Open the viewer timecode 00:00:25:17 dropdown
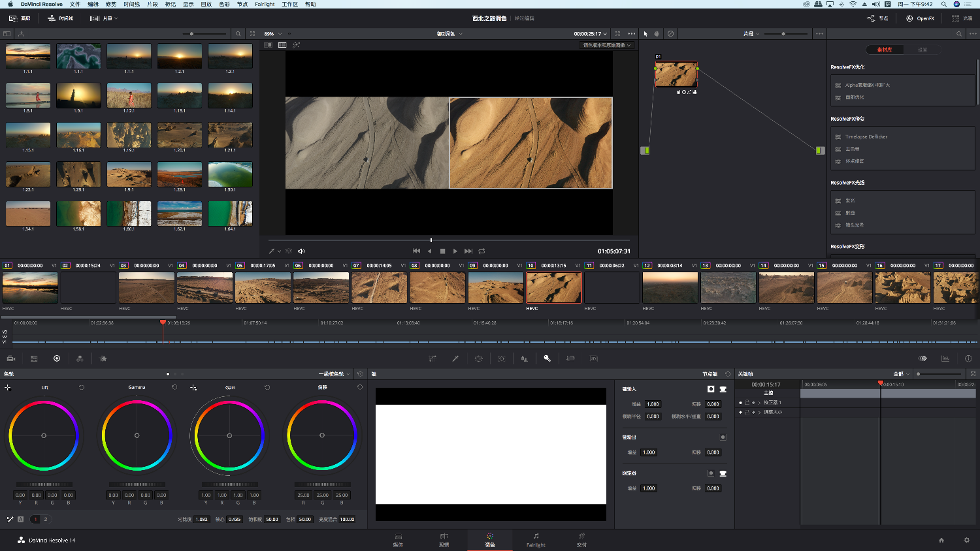980x551 pixels. pyautogui.click(x=591, y=34)
